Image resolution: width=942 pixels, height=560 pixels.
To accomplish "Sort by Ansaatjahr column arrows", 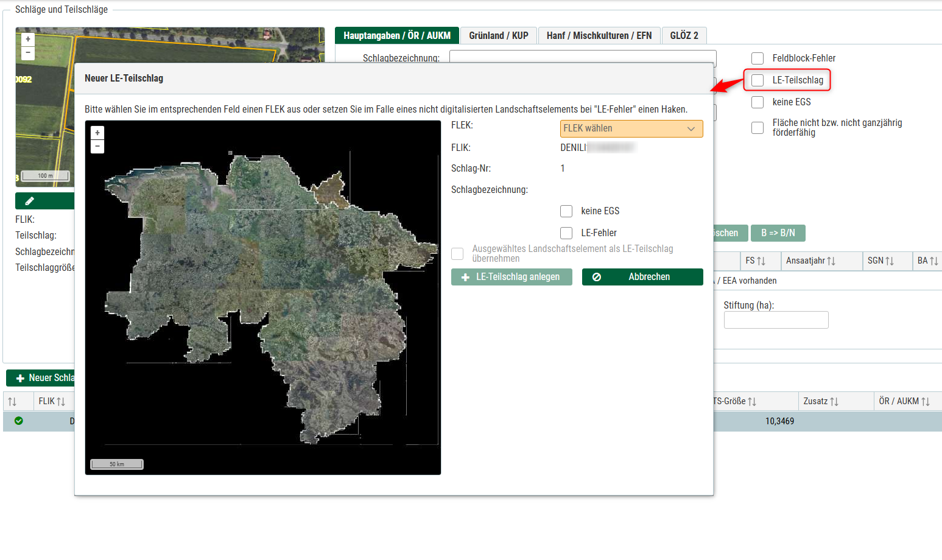I will tap(831, 261).
